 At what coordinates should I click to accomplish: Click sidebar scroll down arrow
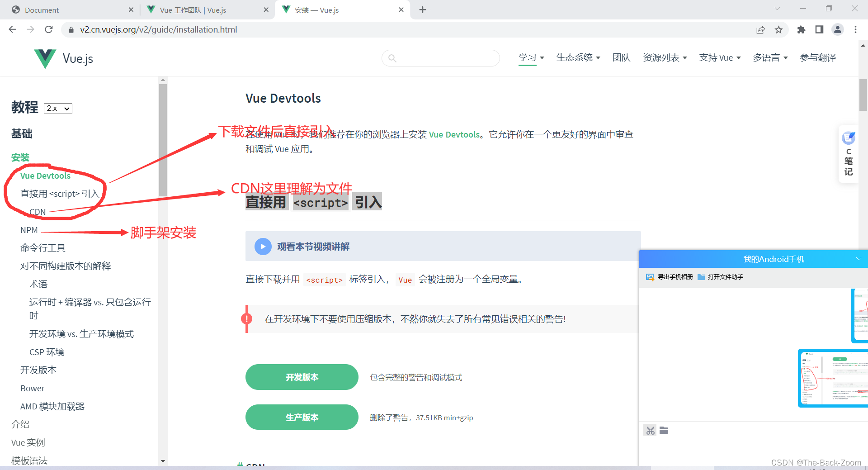tap(163, 461)
